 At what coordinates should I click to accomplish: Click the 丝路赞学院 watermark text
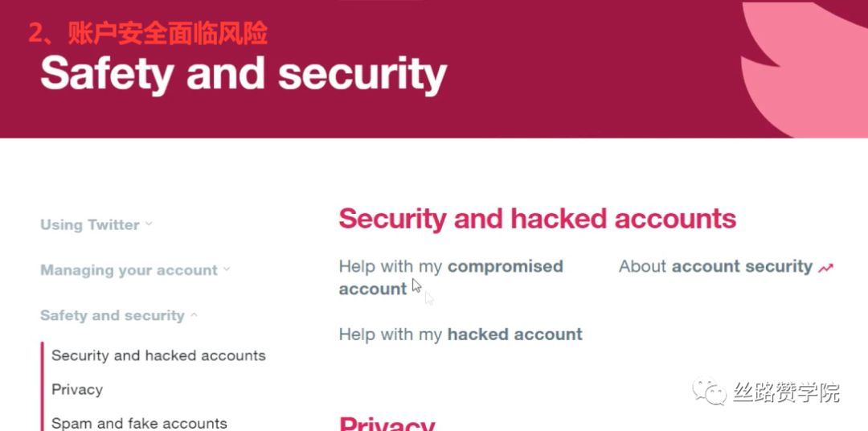[x=787, y=392]
